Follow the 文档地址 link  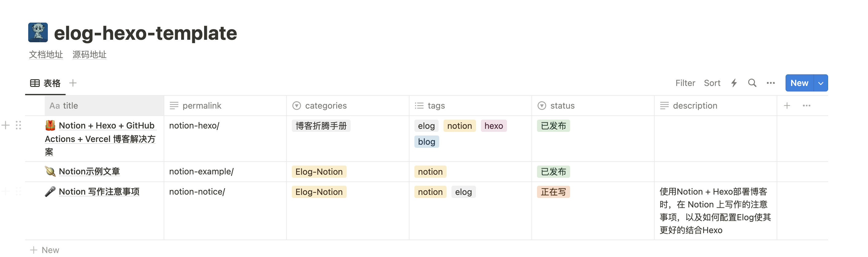[46, 54]
